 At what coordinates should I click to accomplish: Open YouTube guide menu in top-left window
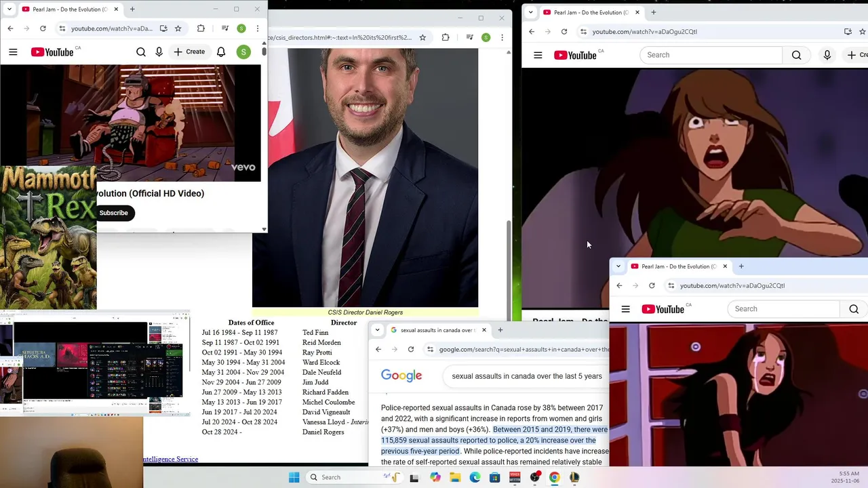(13, 52)
